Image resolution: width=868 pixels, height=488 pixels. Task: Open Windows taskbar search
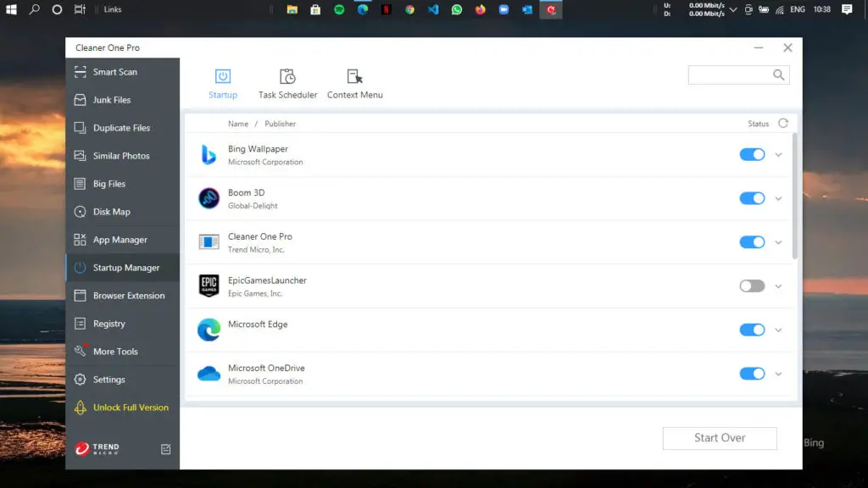(34, 9)
